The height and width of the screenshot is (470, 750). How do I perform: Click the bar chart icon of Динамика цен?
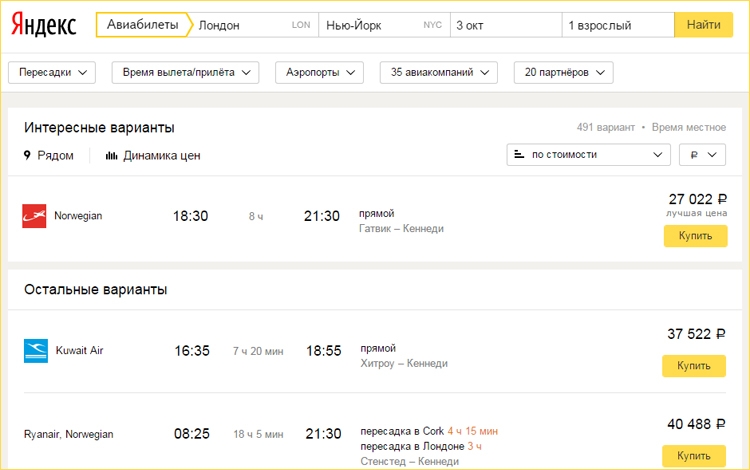pyautogui.click(x=111, y=155)
